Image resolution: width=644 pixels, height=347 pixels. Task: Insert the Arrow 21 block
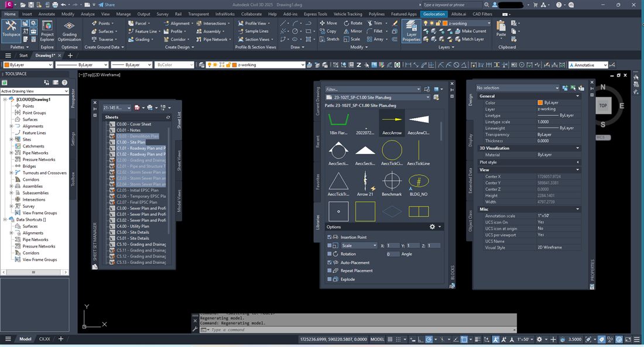pyautogui.click(x=365, y=184)
